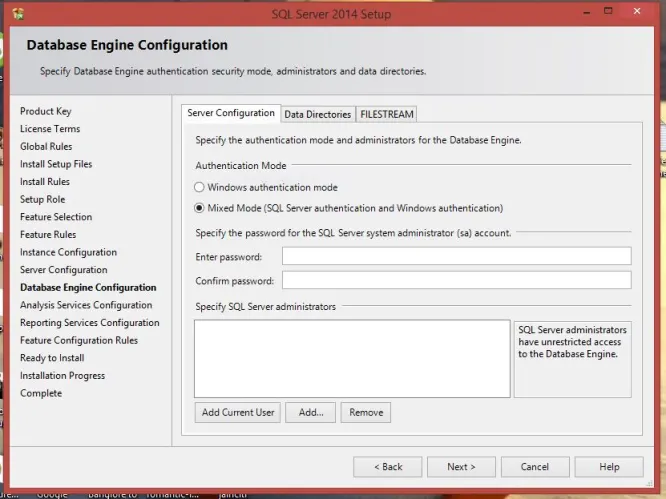Click Instance Configuration in the steps list
Screen dimensions: 666x499
click(x=68, y=252)
